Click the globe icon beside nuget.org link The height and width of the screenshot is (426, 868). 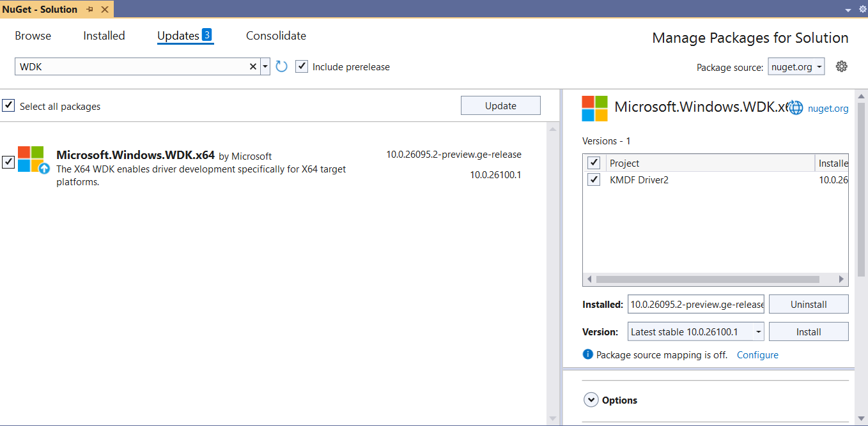tap(796, 108)
